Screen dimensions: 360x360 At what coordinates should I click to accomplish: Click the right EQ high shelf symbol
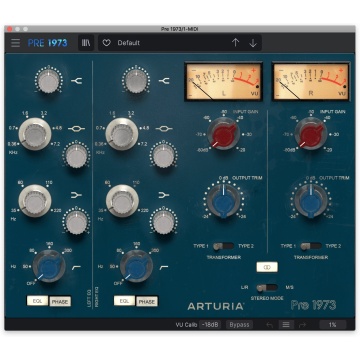(164, 80)
